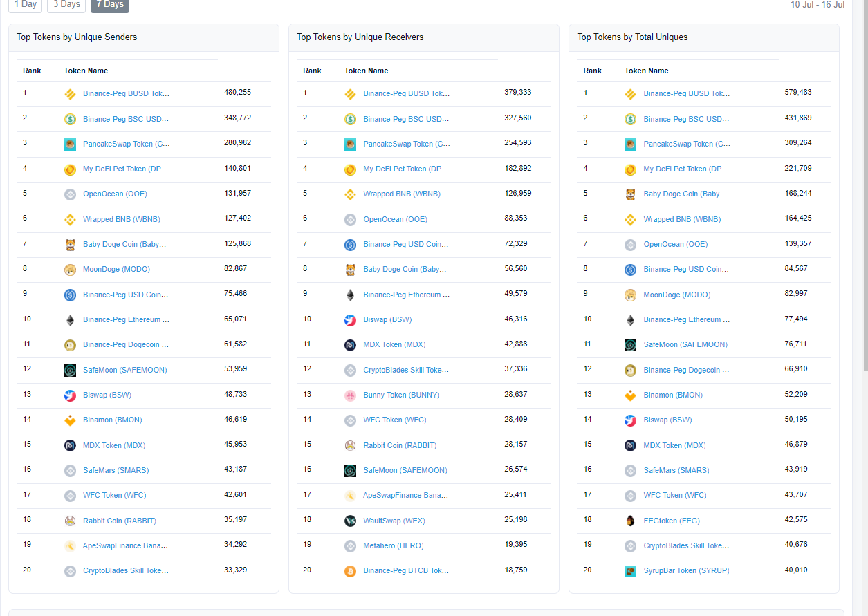Click Binamon icon in Unique Senders
Screen dimensions: 868x616
pos(70,420)
